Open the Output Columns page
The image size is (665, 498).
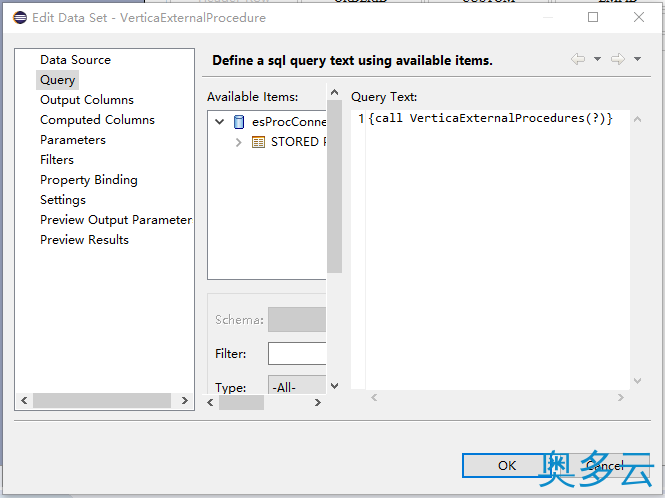pos(87,100)
